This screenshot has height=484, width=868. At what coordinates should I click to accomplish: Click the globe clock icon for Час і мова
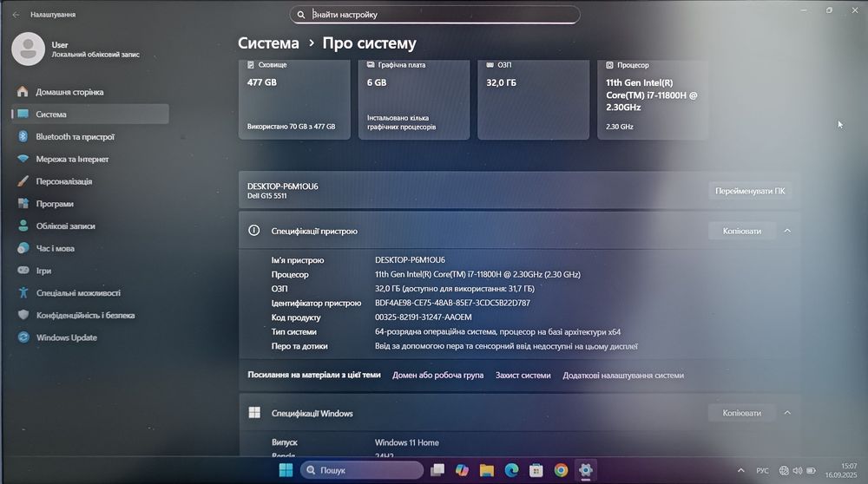(x=23, y=248)
